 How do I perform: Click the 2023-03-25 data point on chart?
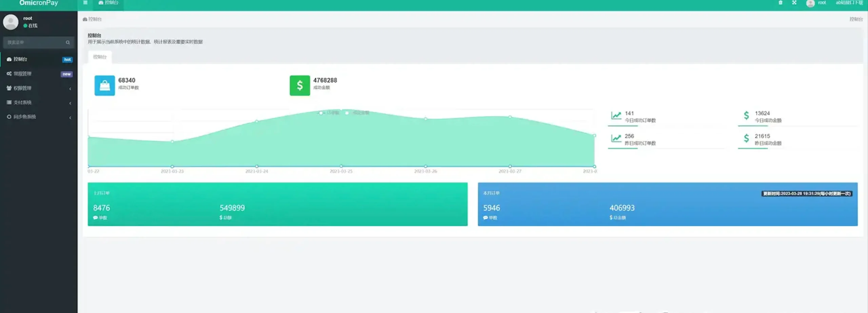click(341, 111)
